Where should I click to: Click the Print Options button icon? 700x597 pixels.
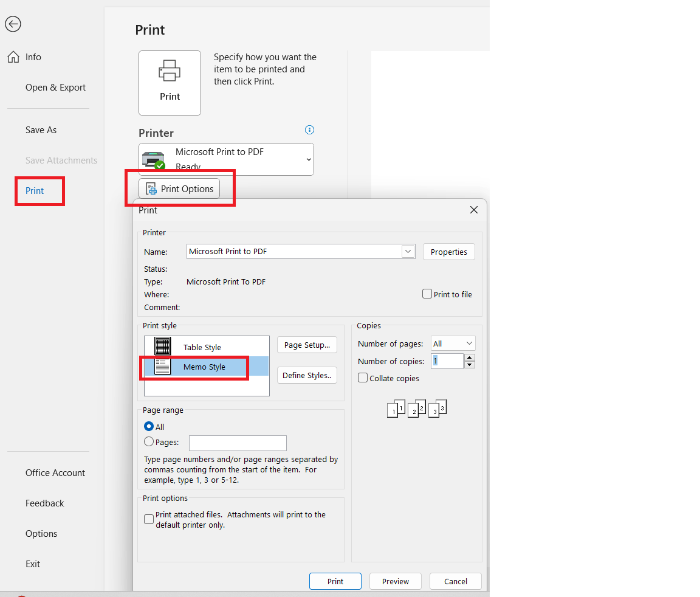150,188
